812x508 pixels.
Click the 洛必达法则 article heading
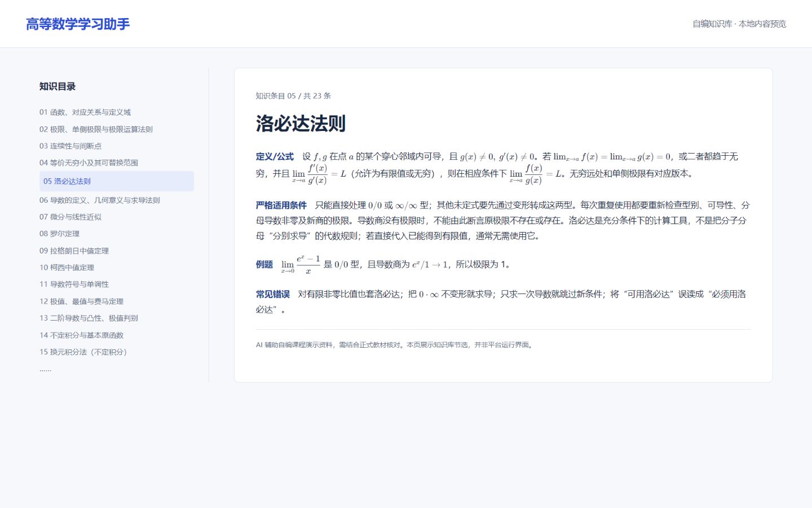pyautogui.click(x=301, y=124)
